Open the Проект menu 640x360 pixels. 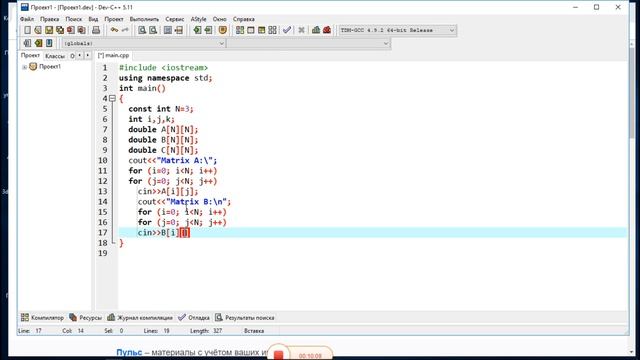pyautogui.click(x=113, y=19)
